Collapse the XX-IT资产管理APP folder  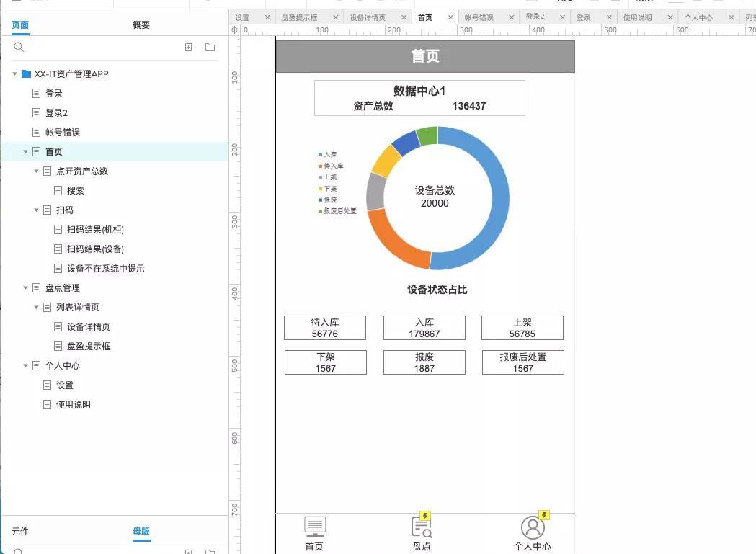click(x=15, y=73)
